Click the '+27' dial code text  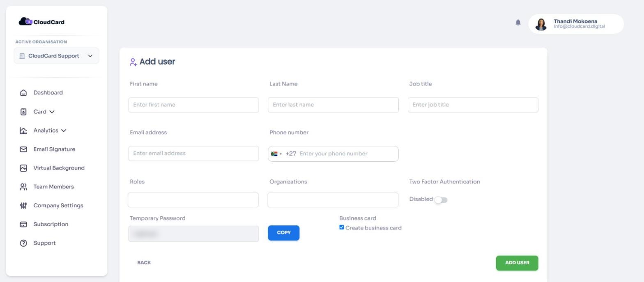coord(291,154)
